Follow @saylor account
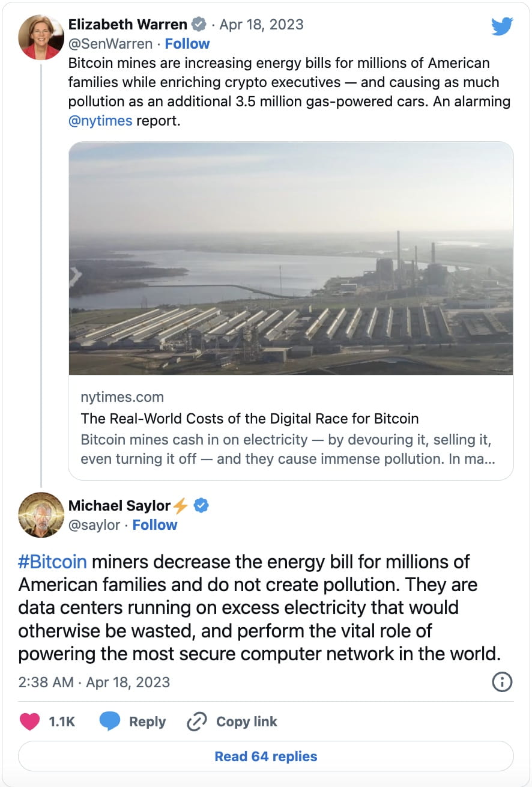The height and width of the screenshot is (787, 532). pos(155,525)
